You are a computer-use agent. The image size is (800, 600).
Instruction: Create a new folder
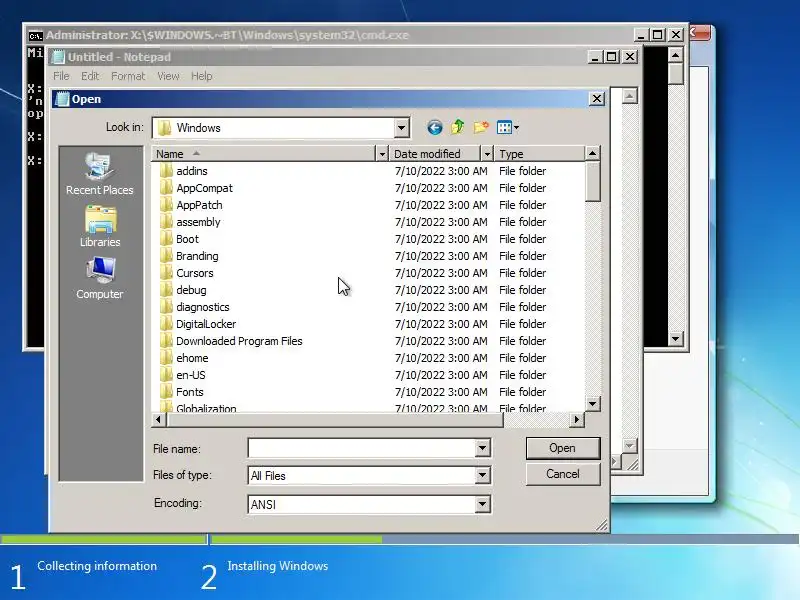tap(481, 127)
